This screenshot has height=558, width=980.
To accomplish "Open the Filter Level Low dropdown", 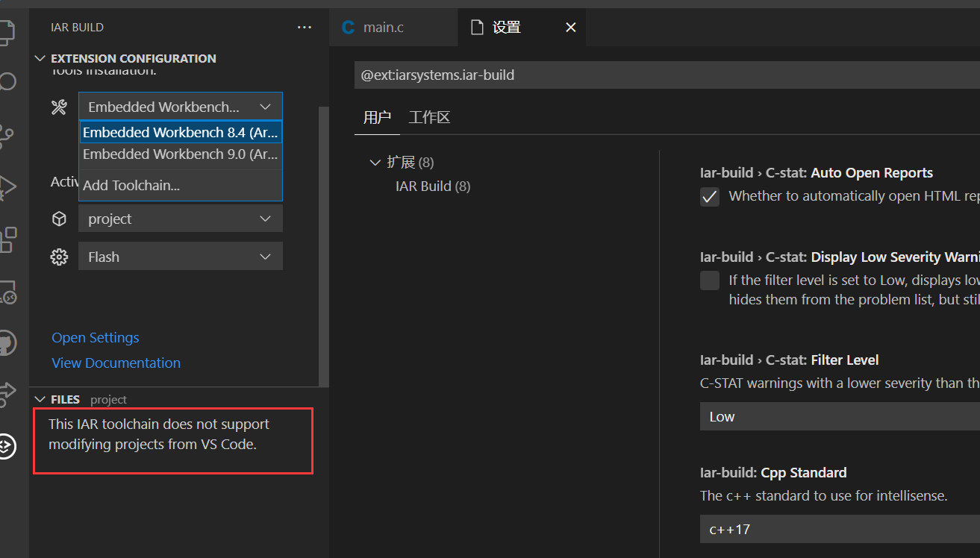I will [840, 416].
